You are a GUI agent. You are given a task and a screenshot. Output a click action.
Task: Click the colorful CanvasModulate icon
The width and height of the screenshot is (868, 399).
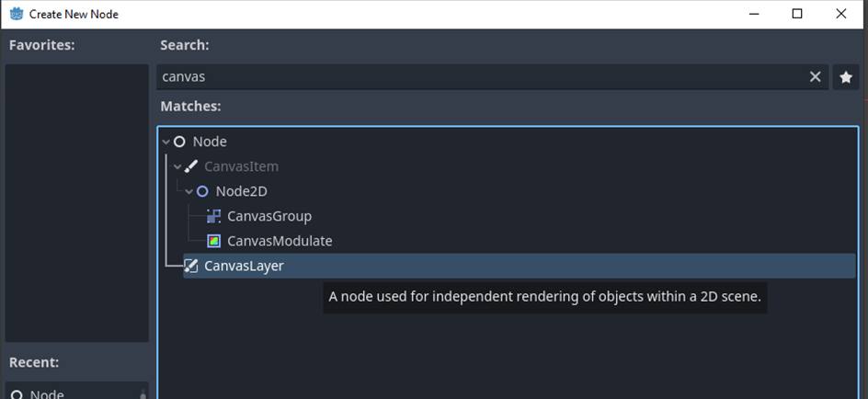(213, 241)
